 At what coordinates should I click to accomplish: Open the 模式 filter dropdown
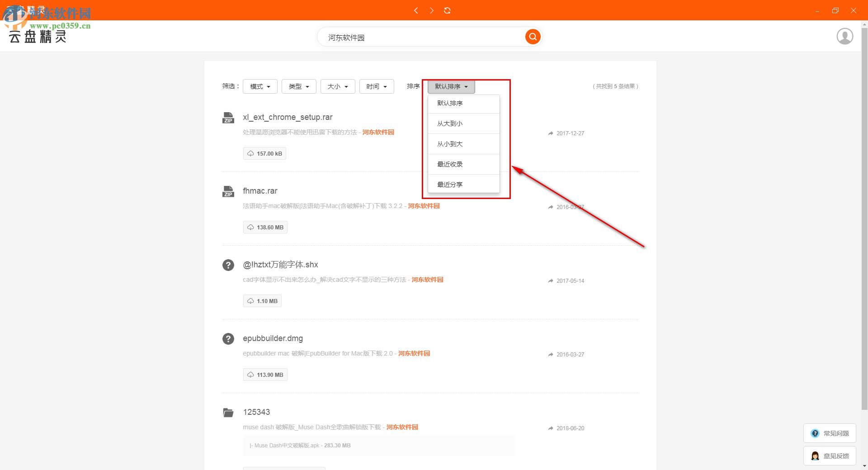pyautogui.click(x=259, y=86)
